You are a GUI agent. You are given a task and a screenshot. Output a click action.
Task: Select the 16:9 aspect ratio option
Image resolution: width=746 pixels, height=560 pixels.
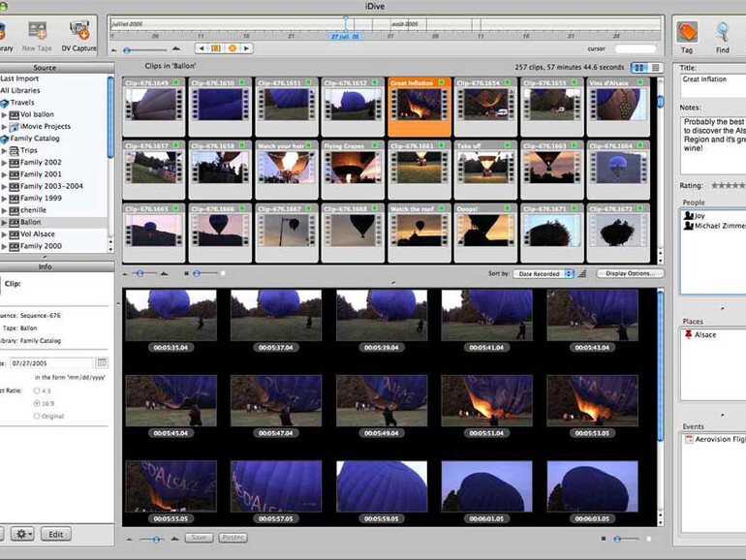(x=37, y=403)
